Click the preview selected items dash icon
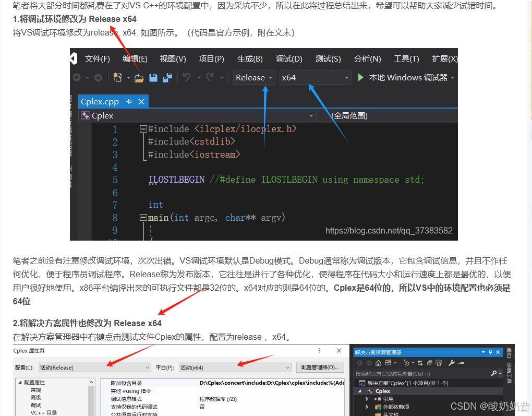 pos(461,363)
